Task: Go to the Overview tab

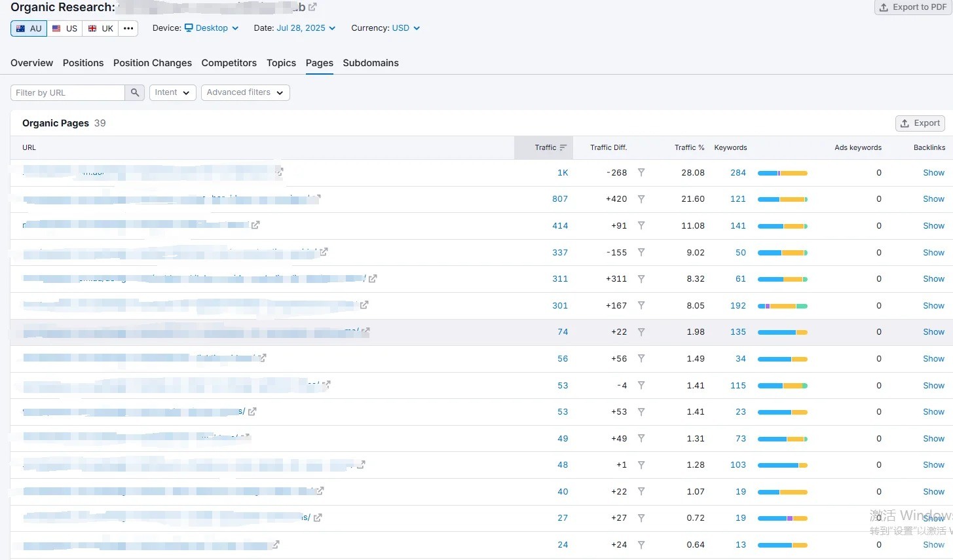Action: [32, 63]
